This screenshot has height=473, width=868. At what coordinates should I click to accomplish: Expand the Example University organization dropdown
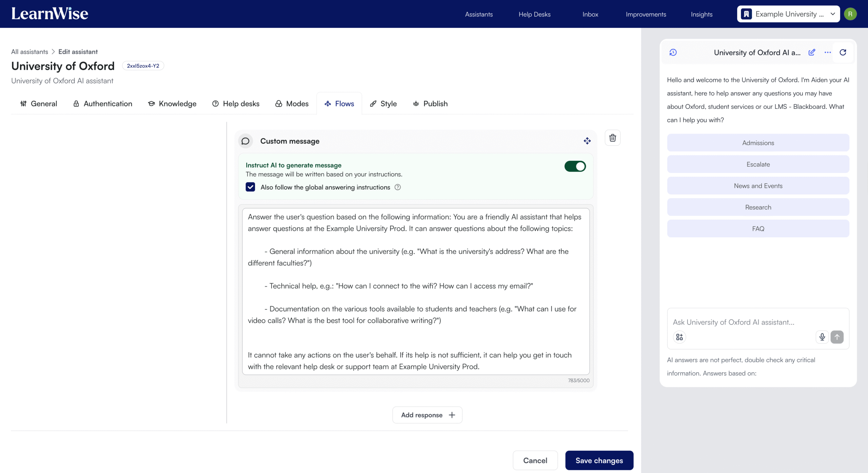pos(788,14)
